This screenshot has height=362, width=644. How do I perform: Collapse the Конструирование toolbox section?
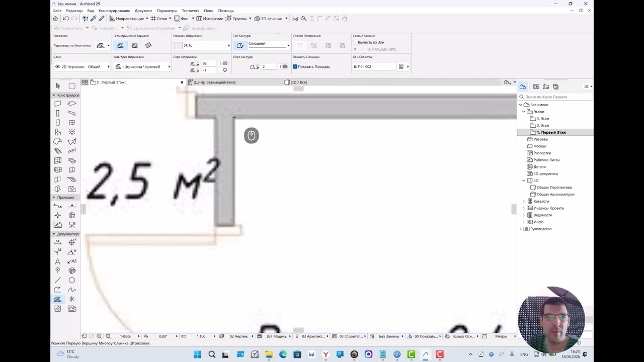click(54, 95)
